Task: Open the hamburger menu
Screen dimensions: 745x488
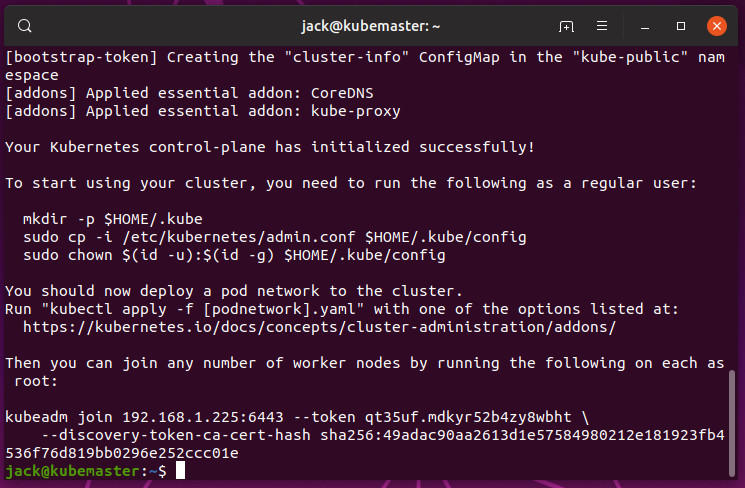Action: click(602, 26)
